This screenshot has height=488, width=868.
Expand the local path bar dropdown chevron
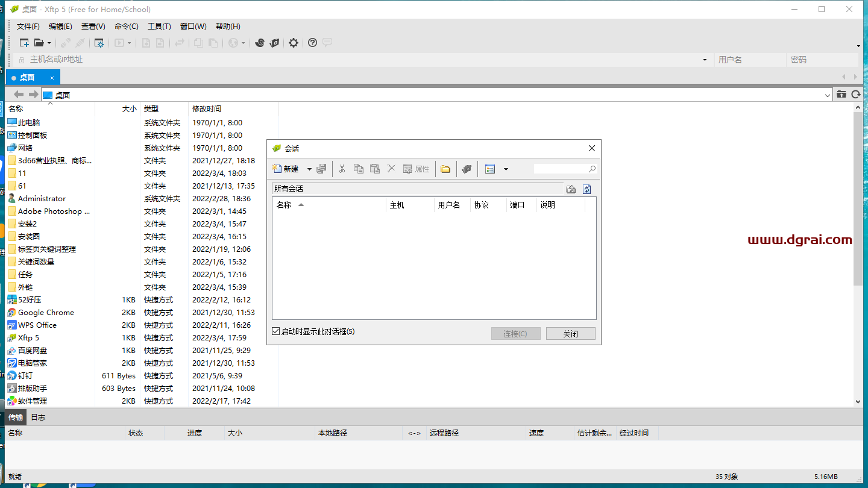tap(827, 95)
